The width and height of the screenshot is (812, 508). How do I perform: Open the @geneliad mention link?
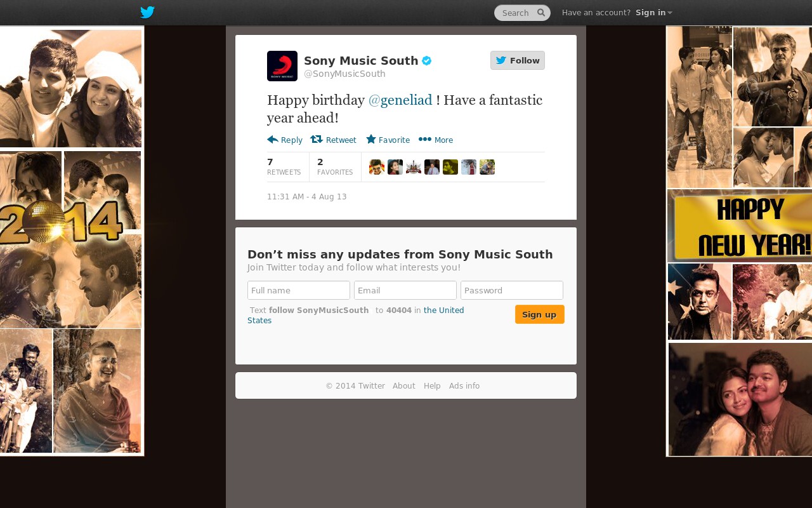[400, 100]
